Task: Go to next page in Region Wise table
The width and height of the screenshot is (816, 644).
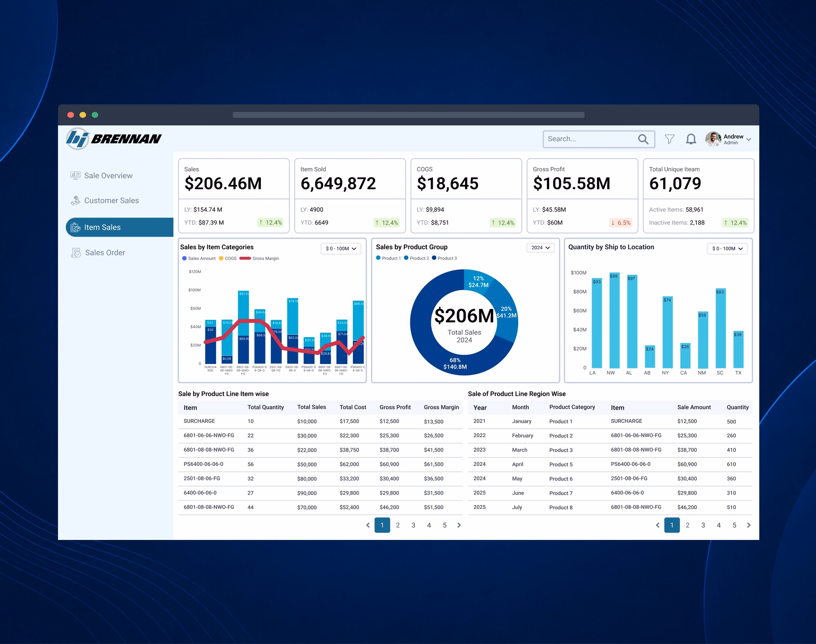Action: (x=749, y=525)
